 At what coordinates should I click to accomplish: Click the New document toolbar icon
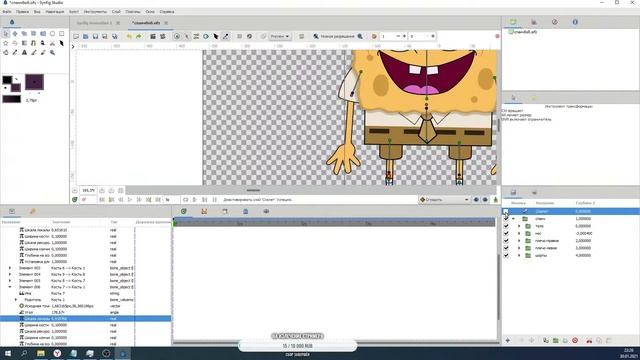[x=76, y=36]
